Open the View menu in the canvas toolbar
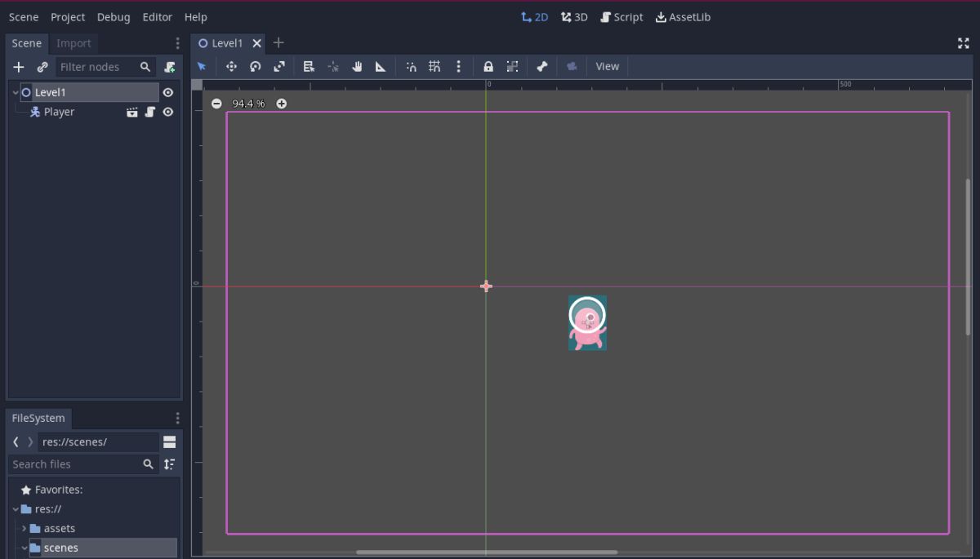The image size is (980, 559). tap(608, 66)
